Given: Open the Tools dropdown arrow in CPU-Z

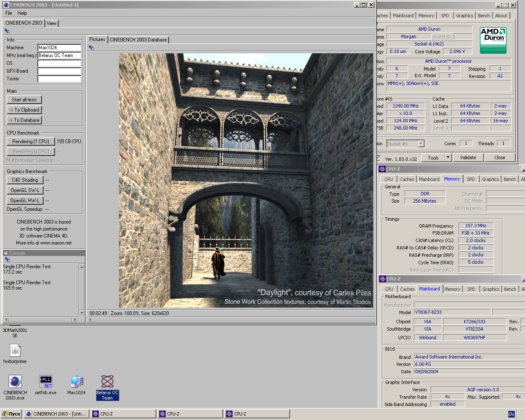Looking at the screenshot, I should [x=448, y=157].
